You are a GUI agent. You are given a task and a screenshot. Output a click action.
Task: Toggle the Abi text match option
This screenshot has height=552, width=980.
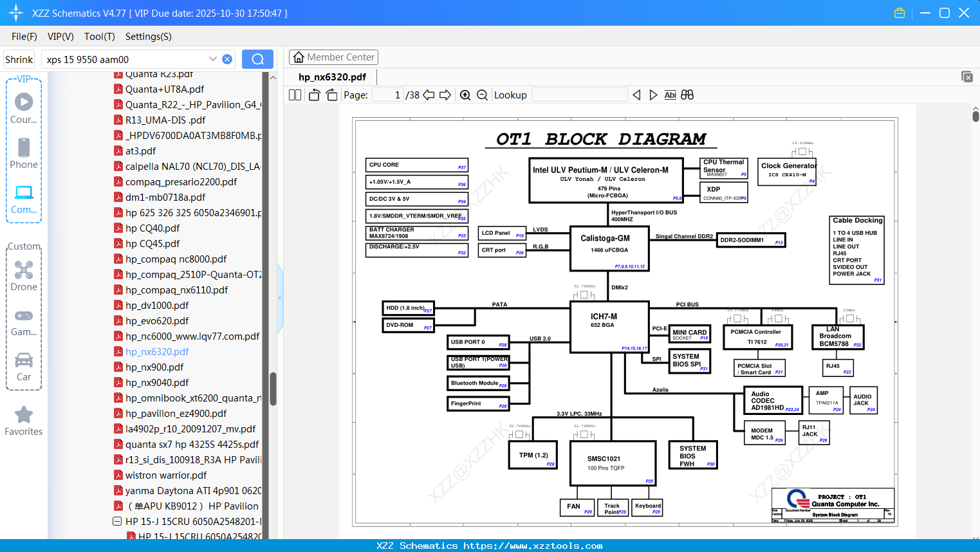(x=670, y=95)
